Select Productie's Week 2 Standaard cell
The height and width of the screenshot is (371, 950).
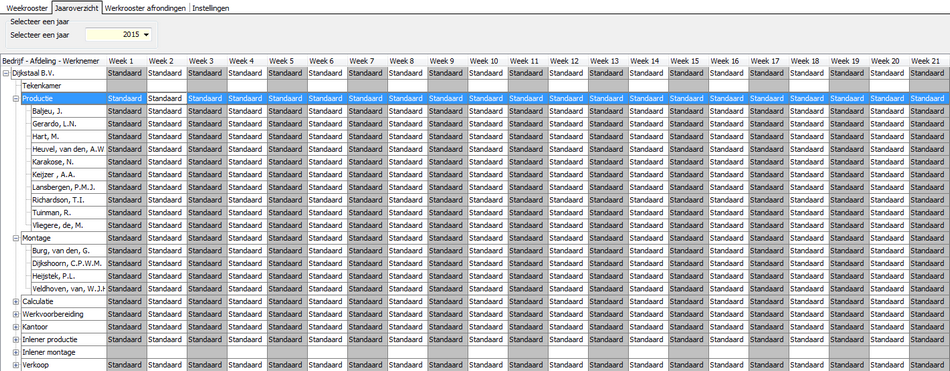166,98
